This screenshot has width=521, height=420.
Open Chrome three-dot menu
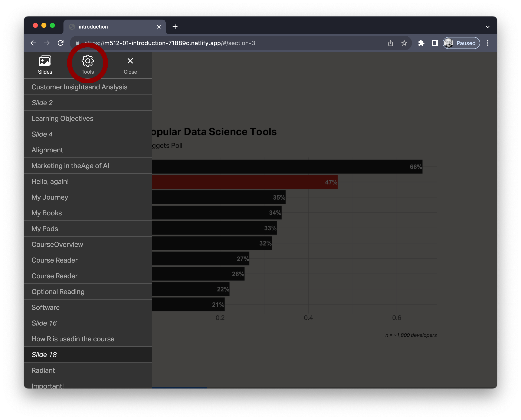pos(488,43)
